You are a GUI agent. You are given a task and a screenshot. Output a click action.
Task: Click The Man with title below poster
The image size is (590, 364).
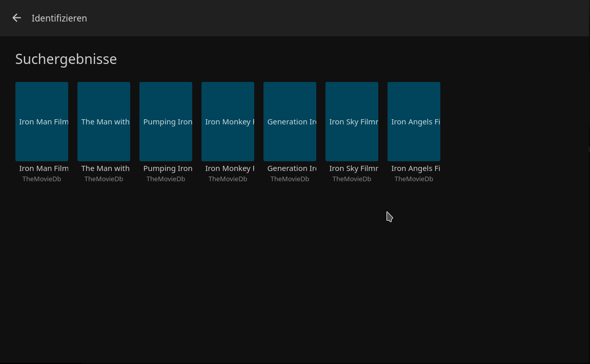coord(105,168)
